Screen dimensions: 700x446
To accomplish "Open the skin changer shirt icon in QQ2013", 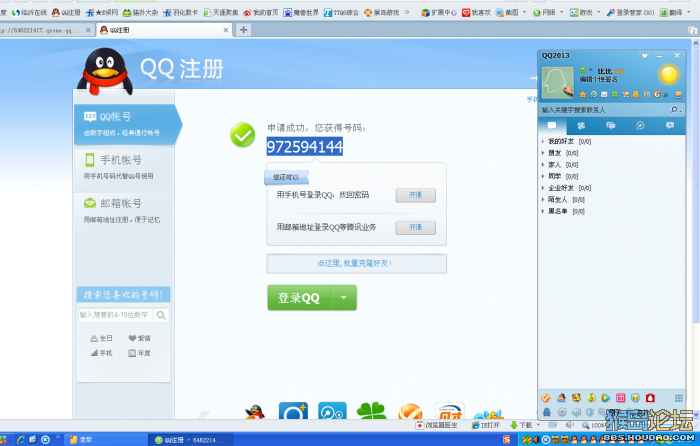I will (x=644, y=56).
